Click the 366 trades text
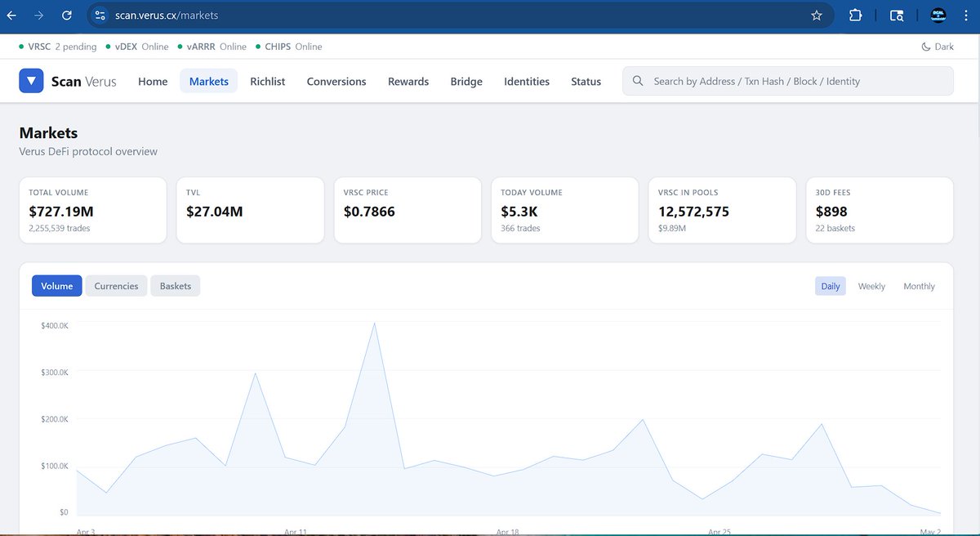 [x=520, y=228]
